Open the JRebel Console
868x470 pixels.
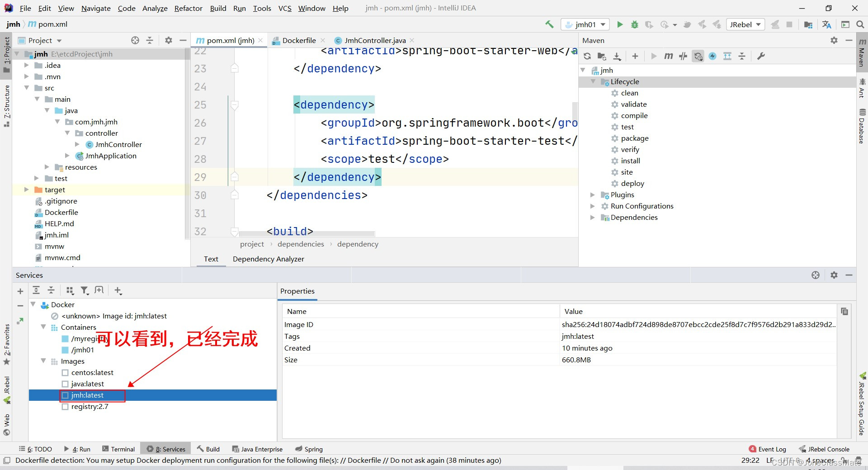824,449
